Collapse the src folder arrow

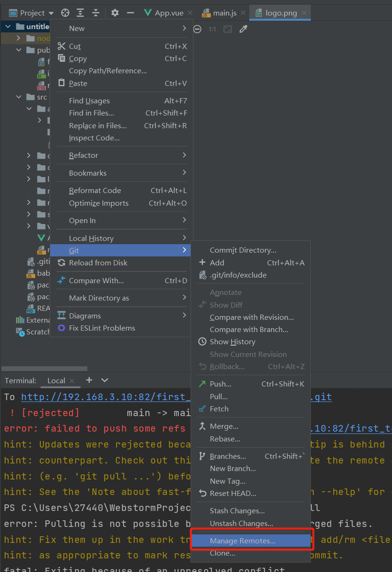19,97
